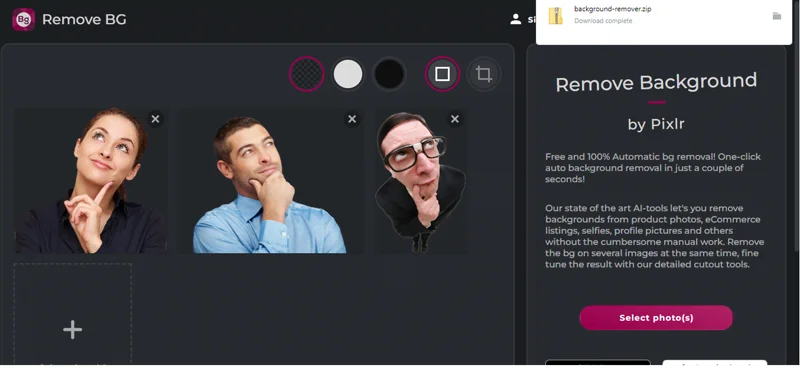Click the Select photo(s) button
Viewport: 800px width, 368px height.
pyautogui.click(x=656, y=317)
